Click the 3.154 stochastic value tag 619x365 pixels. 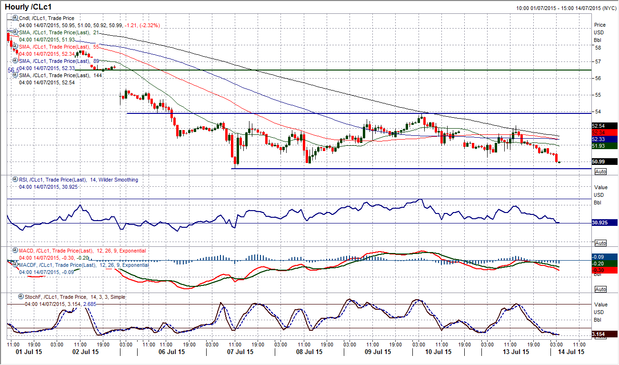pyautogui.click(x=604, y=335)
